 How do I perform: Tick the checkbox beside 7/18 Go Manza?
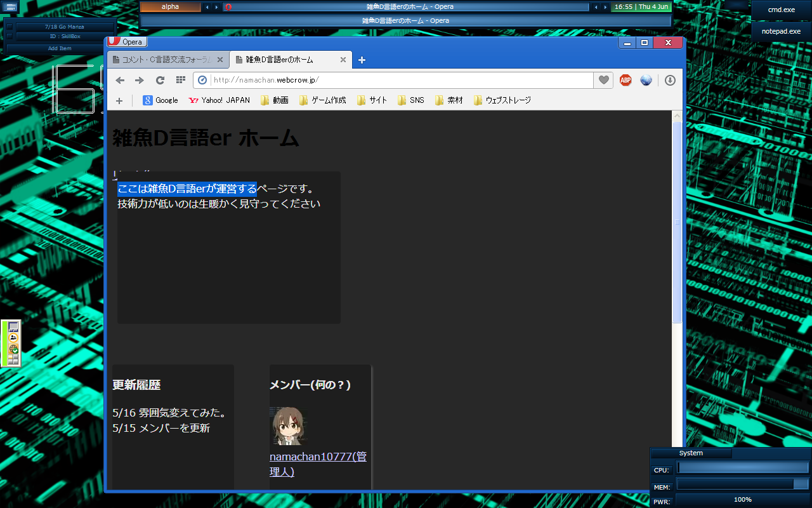(x=10, y=27)
